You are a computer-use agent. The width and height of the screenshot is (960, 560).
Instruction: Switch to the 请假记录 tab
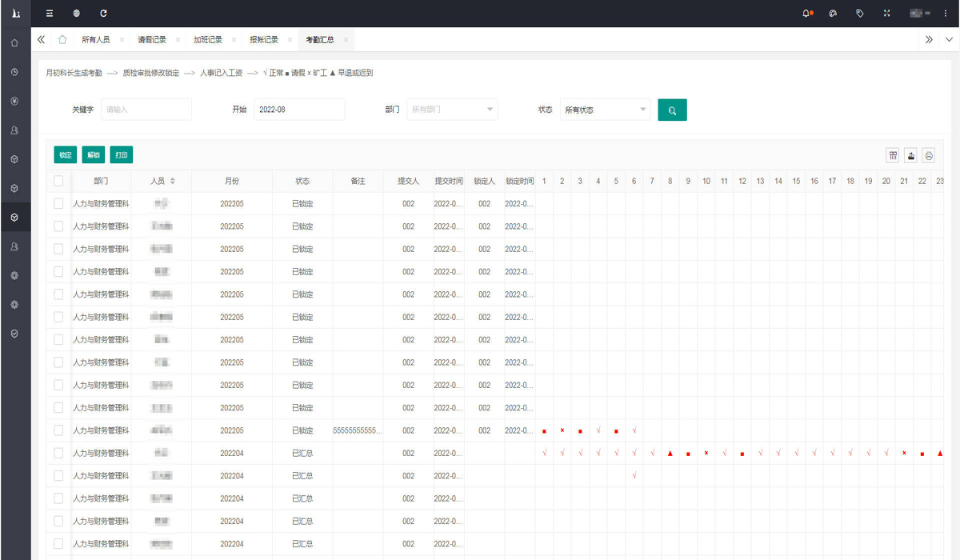tap(152, 40)
